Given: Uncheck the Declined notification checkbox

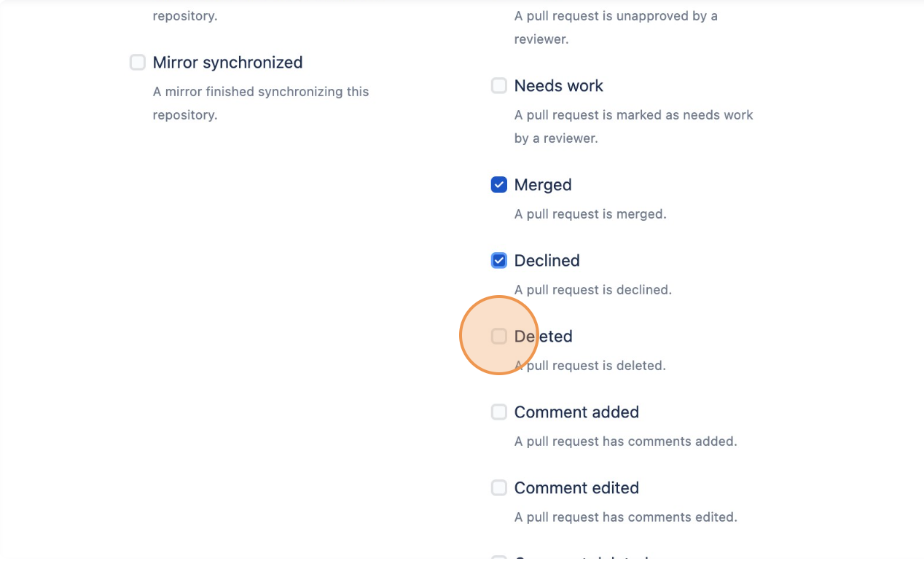Looking at the screenshot, I should coord(498,260).
